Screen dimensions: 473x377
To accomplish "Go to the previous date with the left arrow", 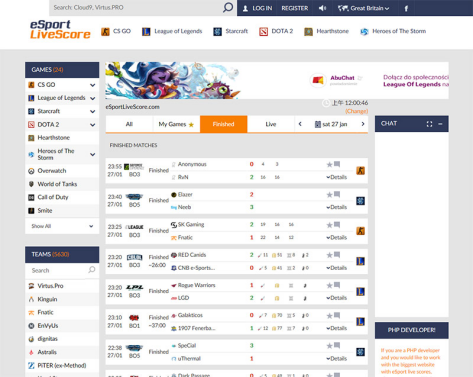I will (x=300, y=124).
